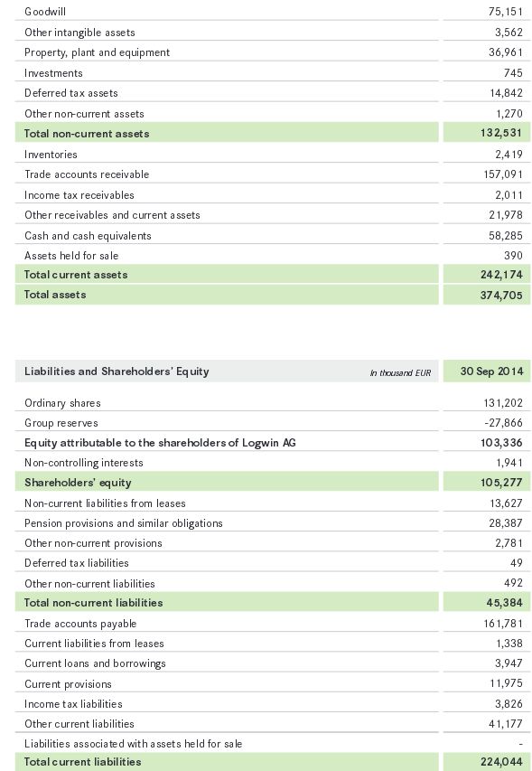Image resolution: width=532 pixels, height=771 pixels.
Task: Select the Total assets value 374,705
Action: click(x=501, y=295)
